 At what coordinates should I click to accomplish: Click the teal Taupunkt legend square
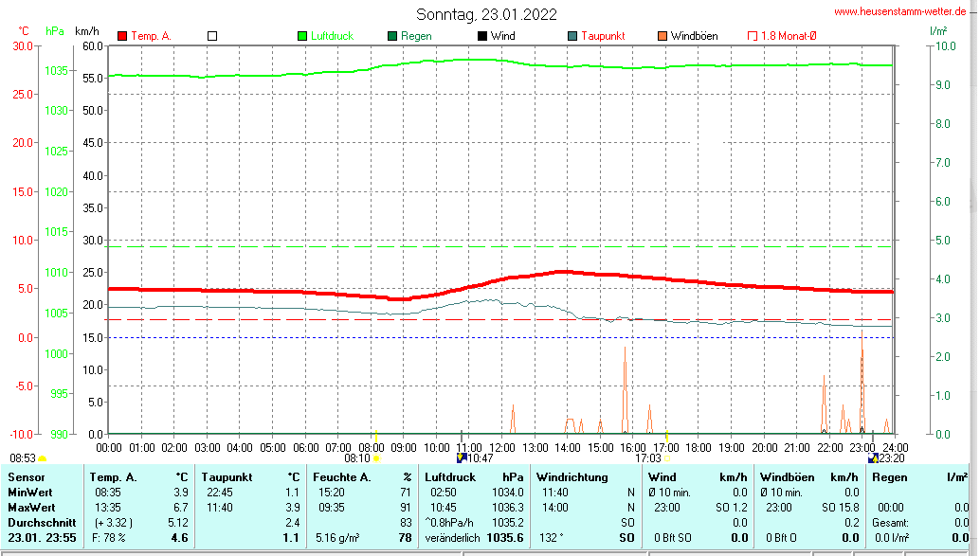[572, 36]
